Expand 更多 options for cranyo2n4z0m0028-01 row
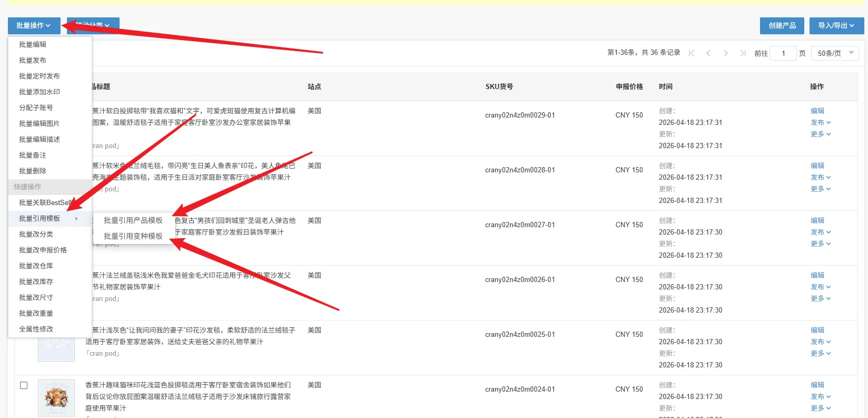868x418 pixels. 821,189
